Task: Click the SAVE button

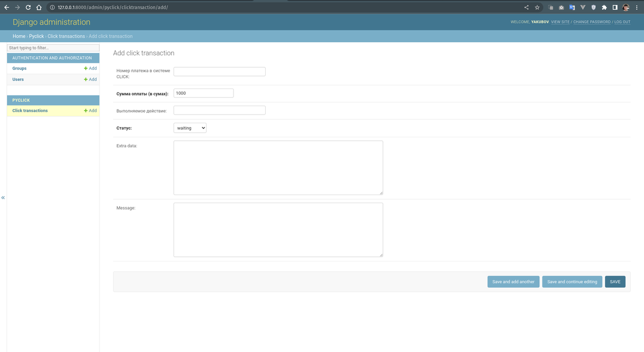Action: 615,282
